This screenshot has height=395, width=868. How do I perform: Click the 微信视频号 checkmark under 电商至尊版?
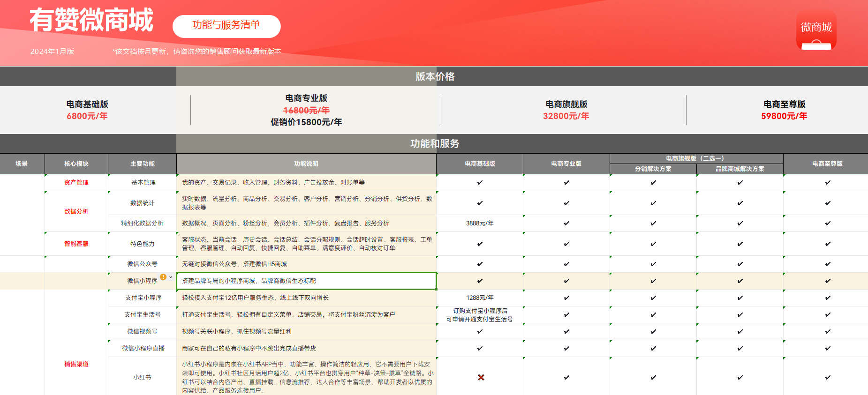pos(828,332)
